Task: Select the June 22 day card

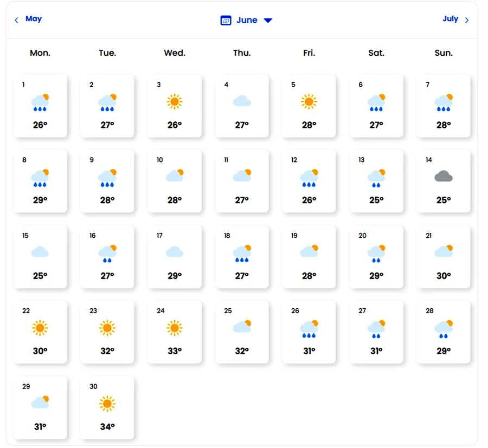Action: 40,332
